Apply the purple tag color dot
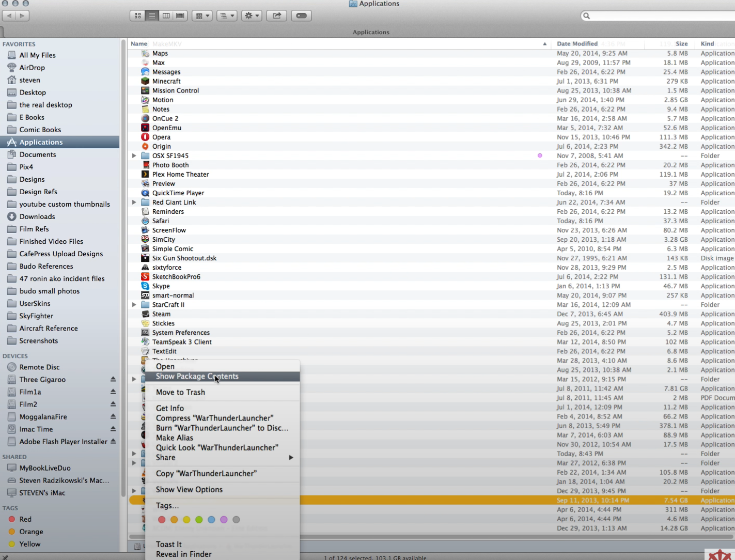The height and width of the screenshot is (560, 735). 224,520
